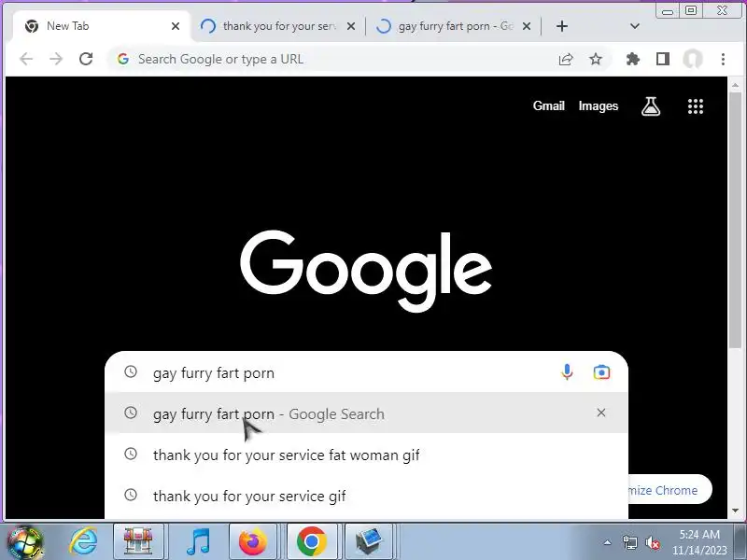The image size is (747, 560).
Task: Click the page scrollbar up arrow
Action: pos(735,85)
